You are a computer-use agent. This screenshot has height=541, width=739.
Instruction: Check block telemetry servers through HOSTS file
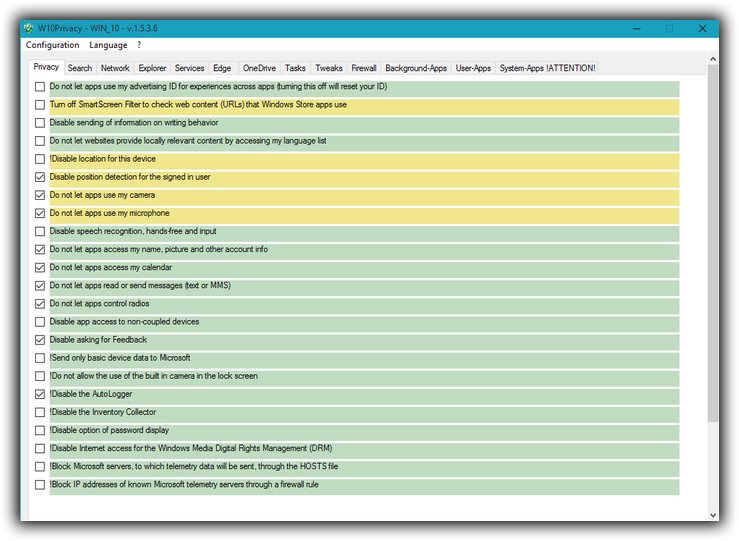pyautogui.click(x=40, y=467)
